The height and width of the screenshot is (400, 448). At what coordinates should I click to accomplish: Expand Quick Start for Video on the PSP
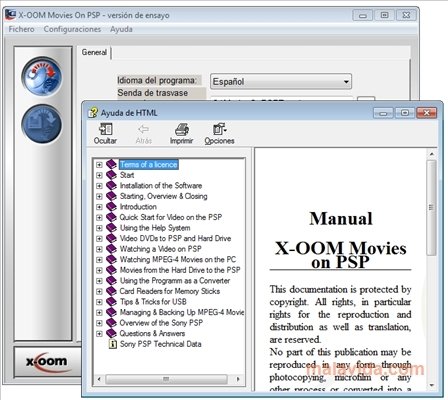(x=99, y=218)
